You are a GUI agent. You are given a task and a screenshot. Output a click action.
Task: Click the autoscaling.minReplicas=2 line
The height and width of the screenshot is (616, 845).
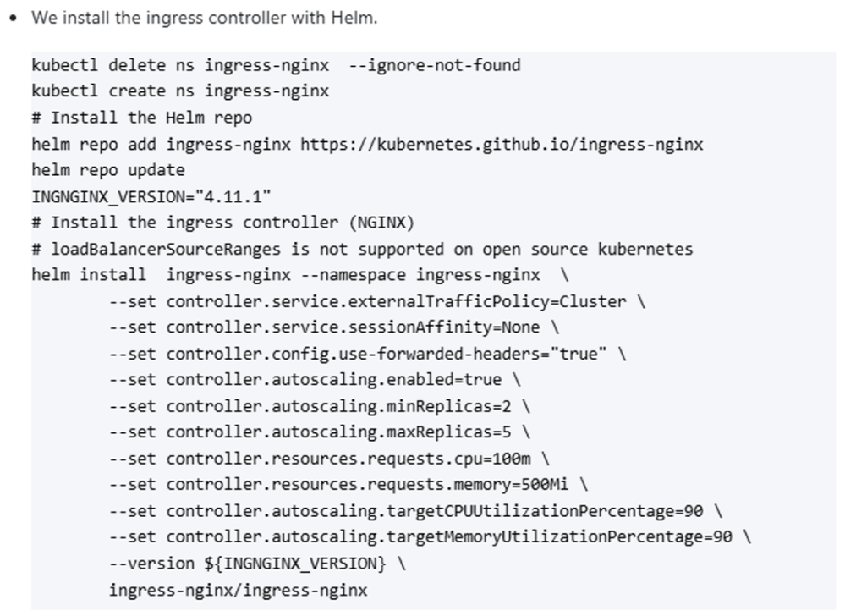(x=328, y=406)
